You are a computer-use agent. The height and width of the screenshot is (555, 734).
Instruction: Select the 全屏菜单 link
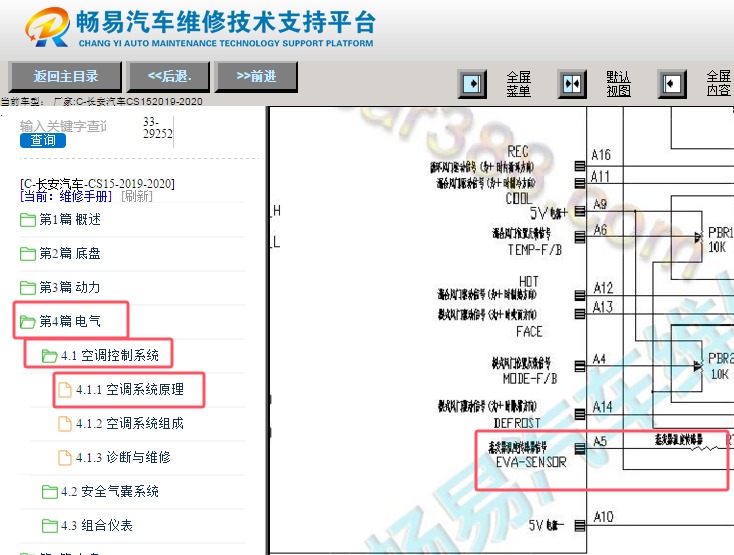click(x=519, y=84)
